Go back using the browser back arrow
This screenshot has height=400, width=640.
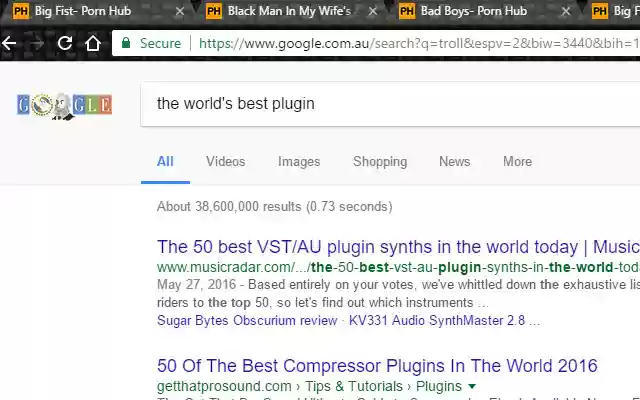(9, 43)
